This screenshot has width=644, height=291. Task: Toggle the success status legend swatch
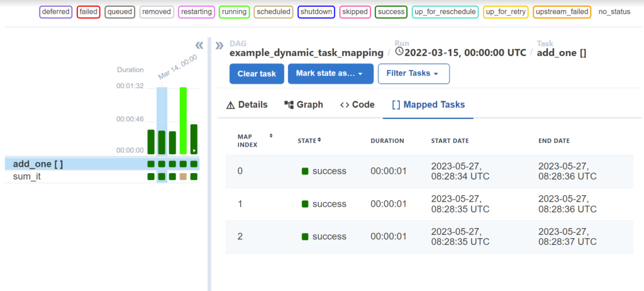pos(391,11)
